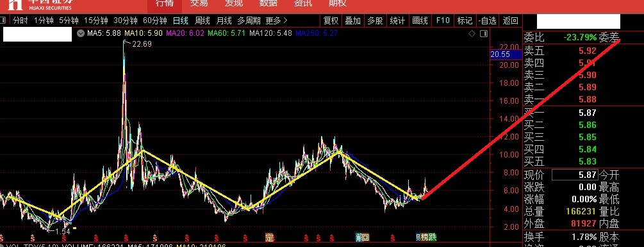Click the 财 marker before 榜

[x=418, y=237]
